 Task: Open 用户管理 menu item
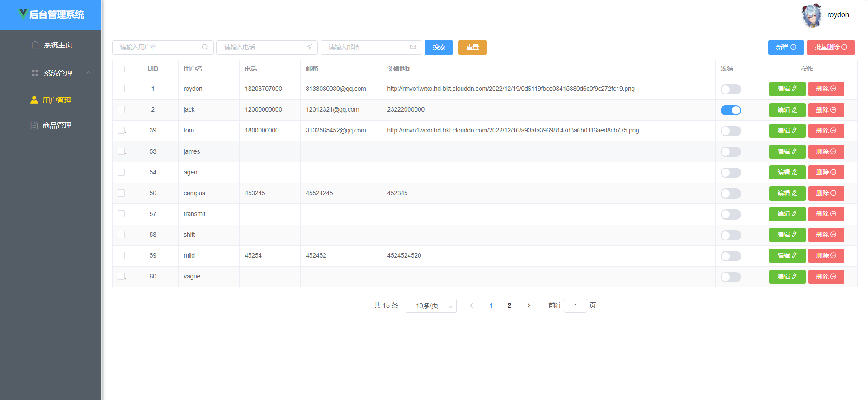(x=51, y=100)
